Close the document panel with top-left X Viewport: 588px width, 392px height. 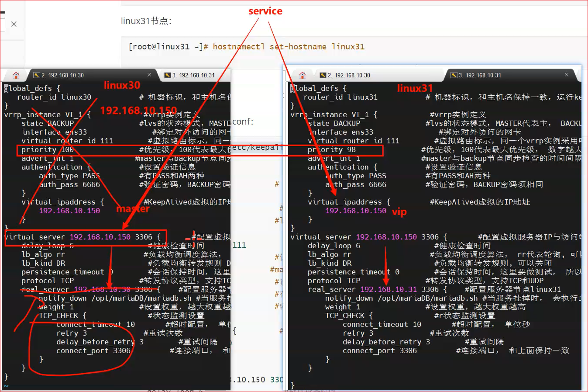(14, 24)
